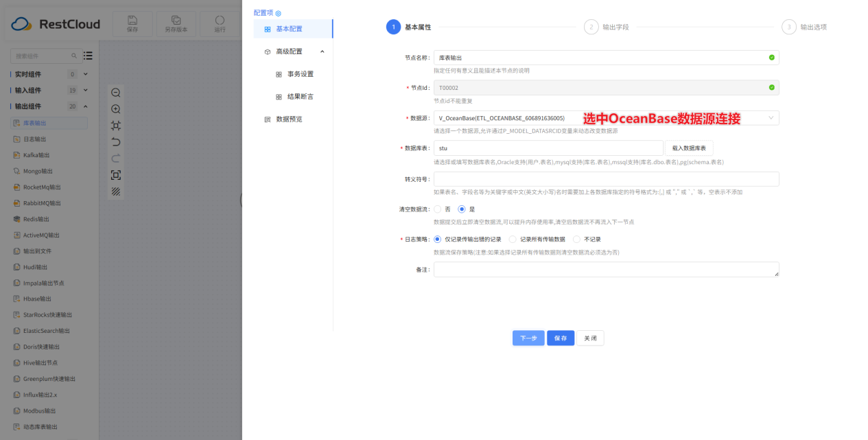The width and height of the screenshot is (868, 440).
Task: Click the 数据库表 input containing stu
Action: (548, 148)
